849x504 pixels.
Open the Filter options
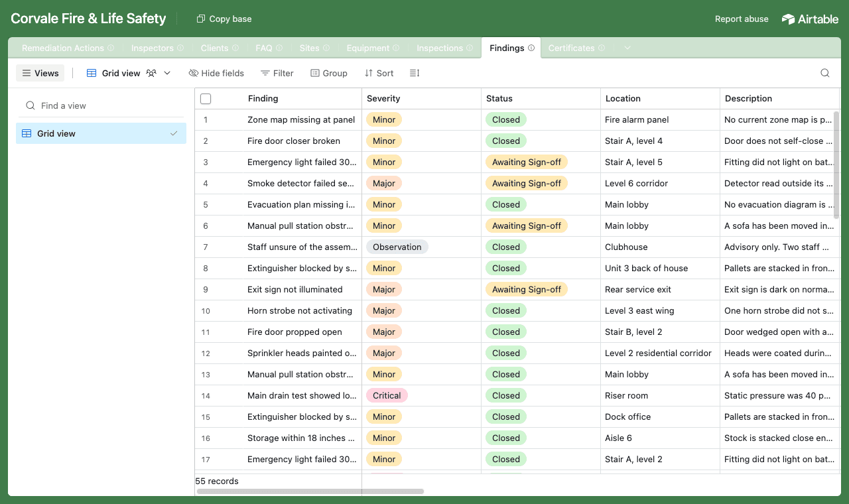(x=277, y=73)
